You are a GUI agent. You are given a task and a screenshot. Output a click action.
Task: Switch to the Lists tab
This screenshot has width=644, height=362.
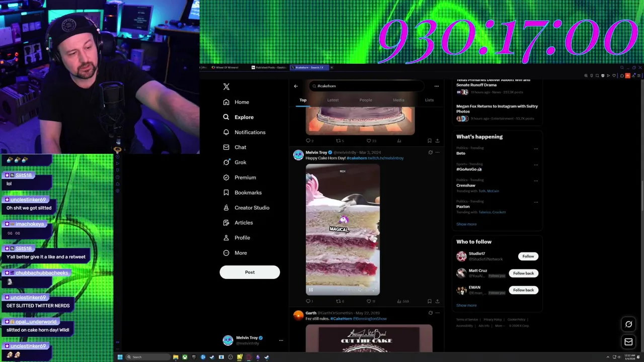tap(429, 100)
